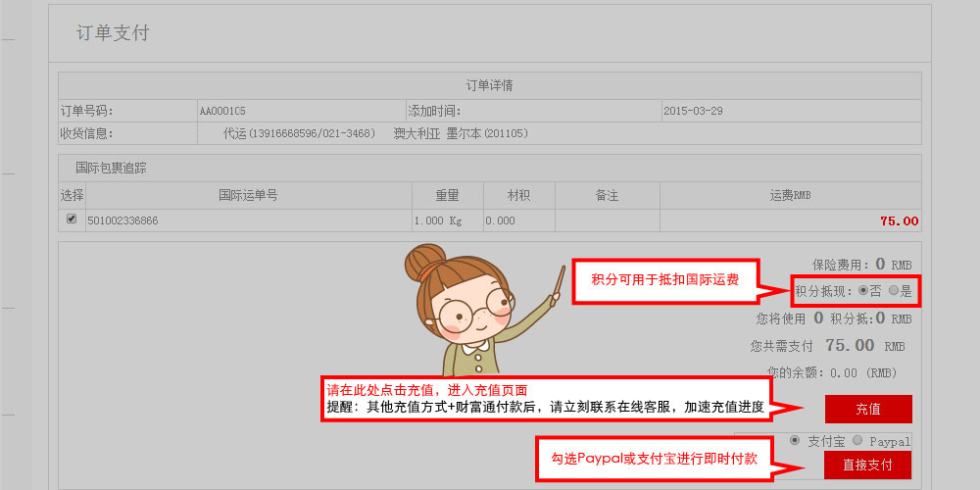
Task: Click the 订单详情 section header
Action: [489, 85]
